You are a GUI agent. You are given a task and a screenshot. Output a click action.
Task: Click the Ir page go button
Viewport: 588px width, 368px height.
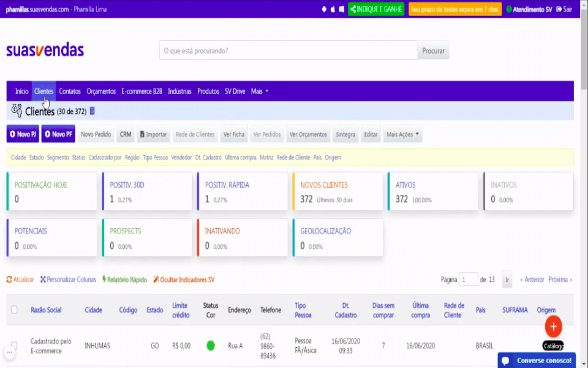(507, 280)
